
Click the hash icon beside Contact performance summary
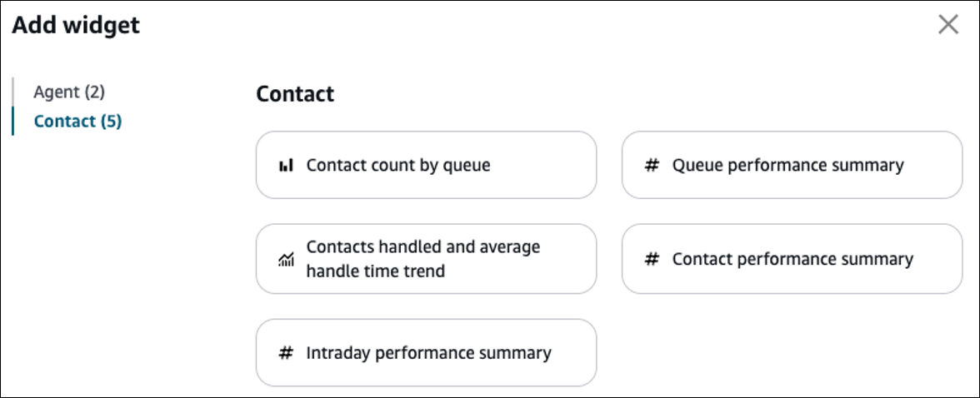pos(652,259)
